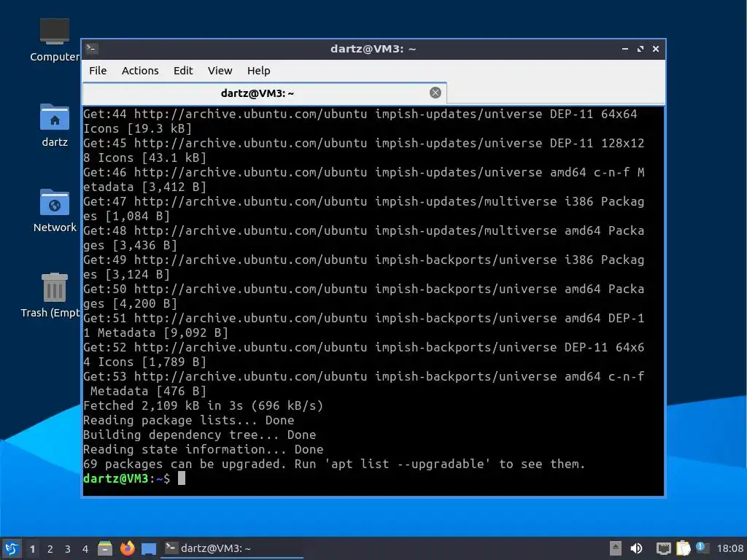Viewport: 747px width, 560px height.
Task: Launch Firefox from the panel
Action: click(127, 548)
